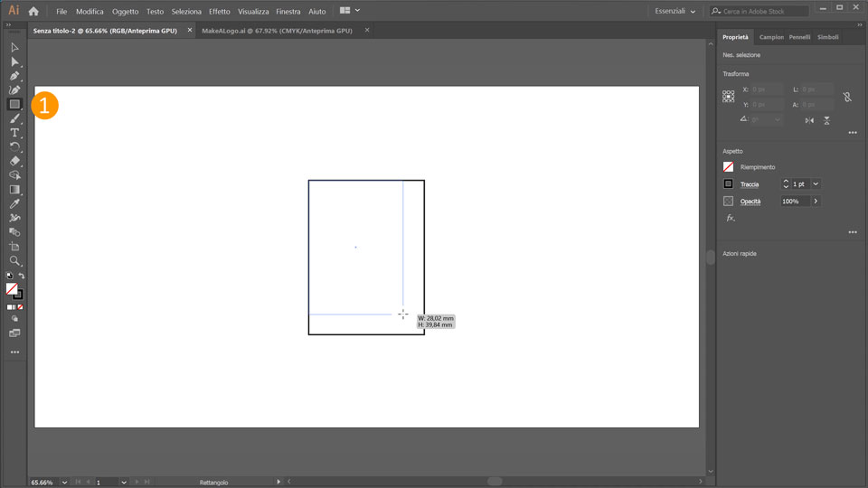Viewport: 868px width, 488px height.
Task: Open the Visualizza menu
Action: (x=253, y=11)
